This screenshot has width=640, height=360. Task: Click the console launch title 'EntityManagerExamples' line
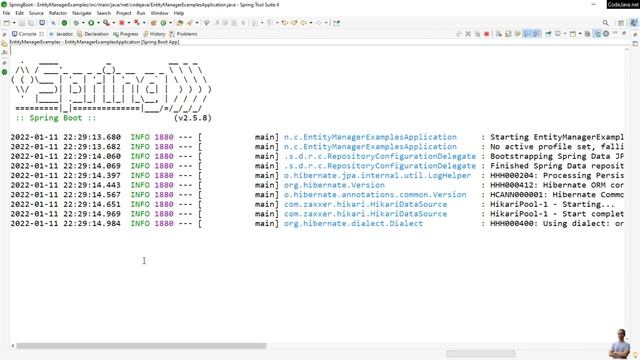click(x=94, y=42)
